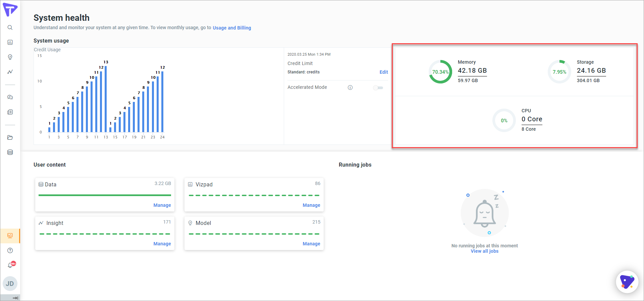Click the Memory 42.18 GB value
This screenshot has width=644, height=301.
coord(472,71)
